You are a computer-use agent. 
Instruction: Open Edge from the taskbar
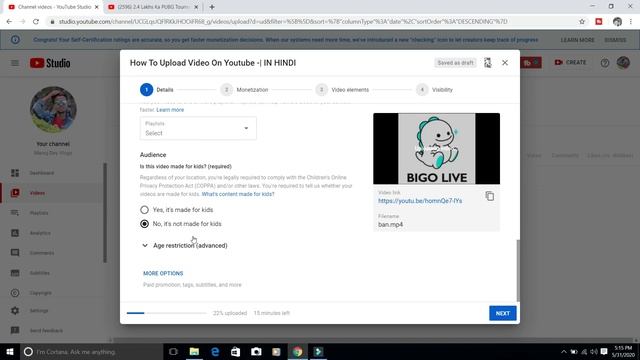coord(215,351)
